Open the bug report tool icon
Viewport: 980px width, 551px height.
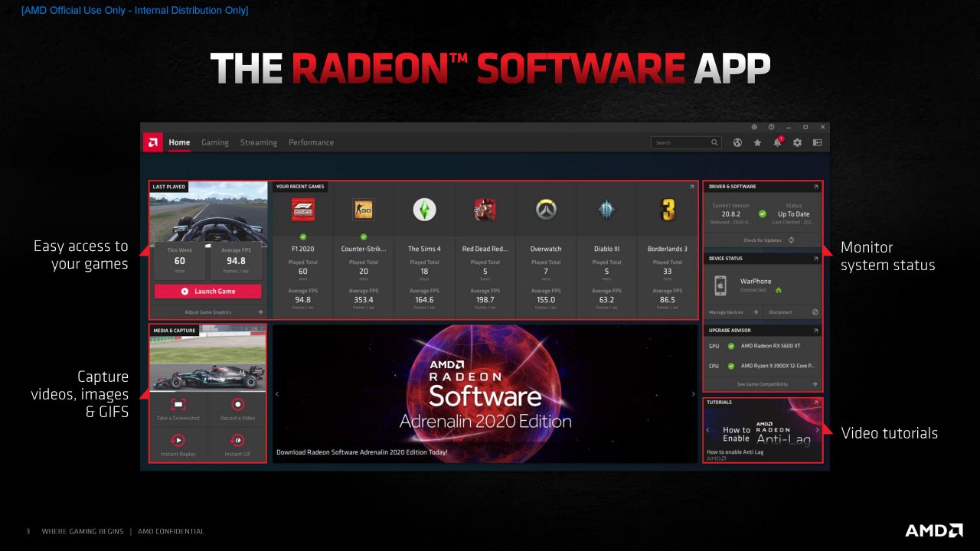click(754, 127)
